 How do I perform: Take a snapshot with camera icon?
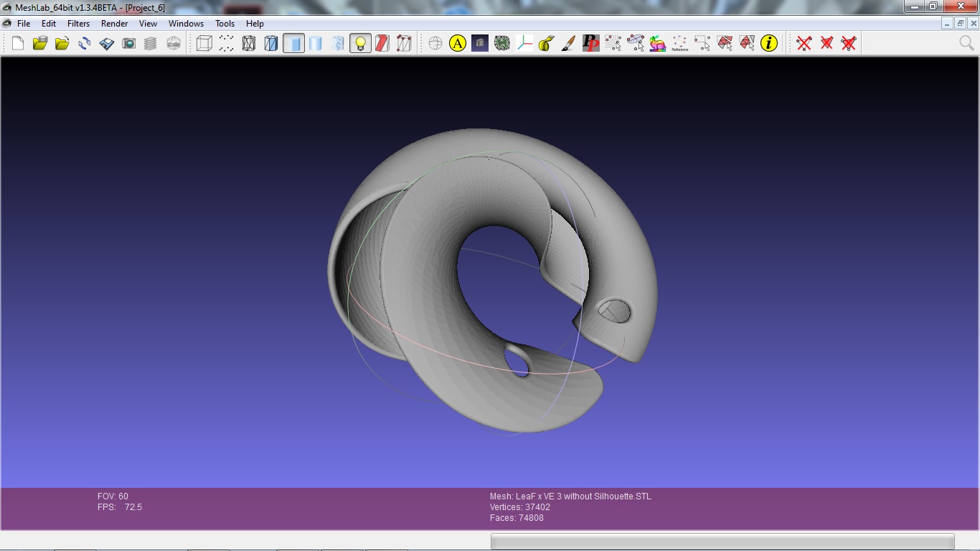tap(129, 44)
